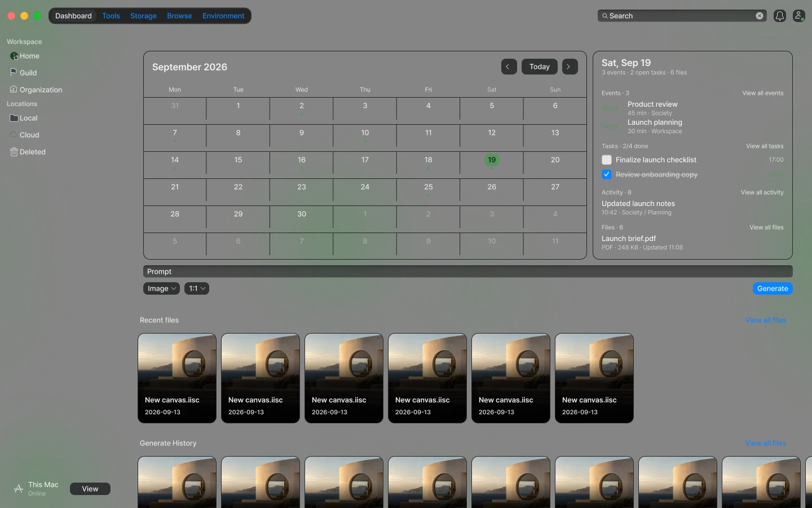Open the Image type dropdown

click(x=161, y=288)
